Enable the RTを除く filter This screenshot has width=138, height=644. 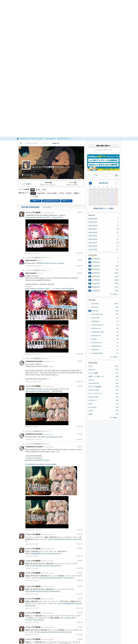(69, 193)
